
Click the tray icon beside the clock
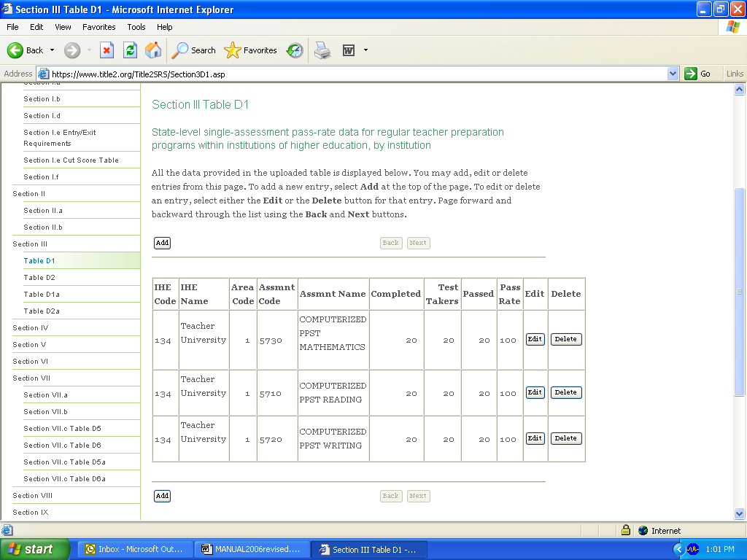pyautogui.click(x=693, y=549)
